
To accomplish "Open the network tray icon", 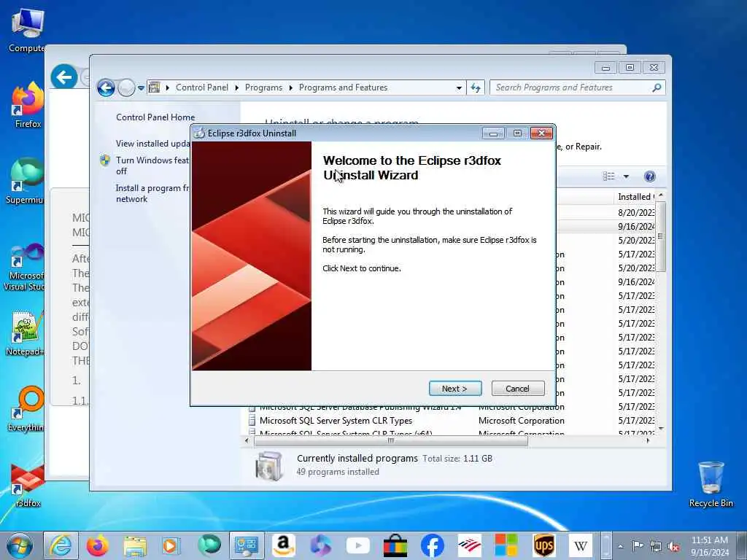I will tap(656, 546).
